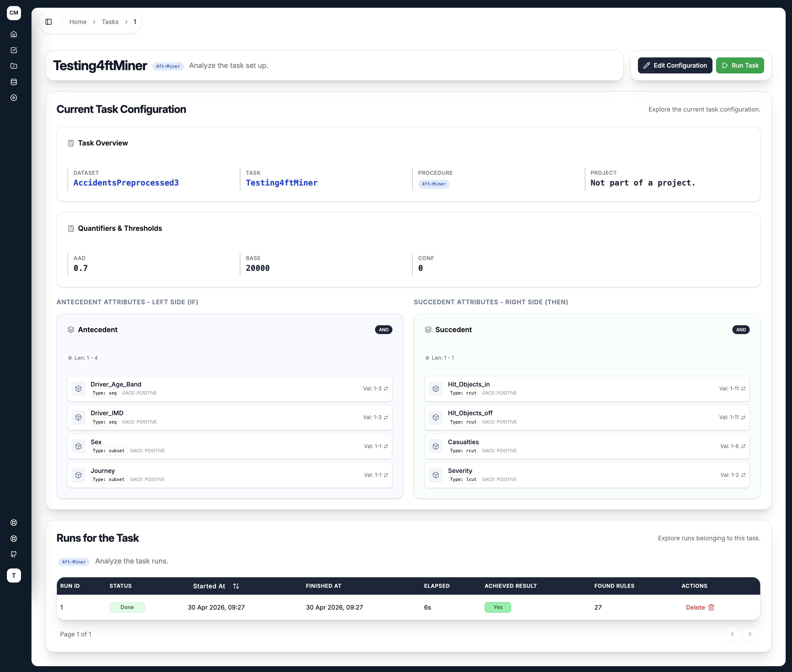Screen dimensions: 792x672
Task: Toggle the sidebar panel icon
Action: click(49, 22)
